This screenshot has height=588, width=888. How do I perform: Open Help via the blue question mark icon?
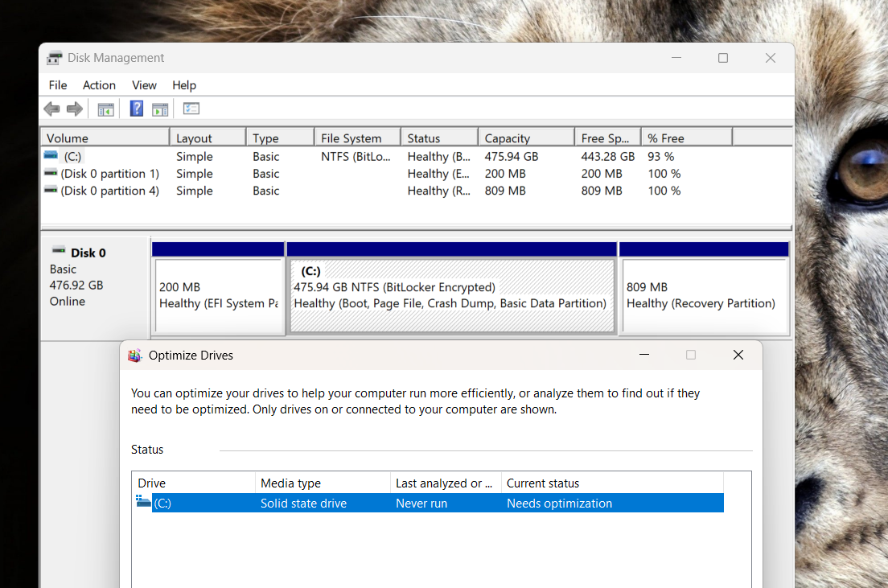pos(137,109)
